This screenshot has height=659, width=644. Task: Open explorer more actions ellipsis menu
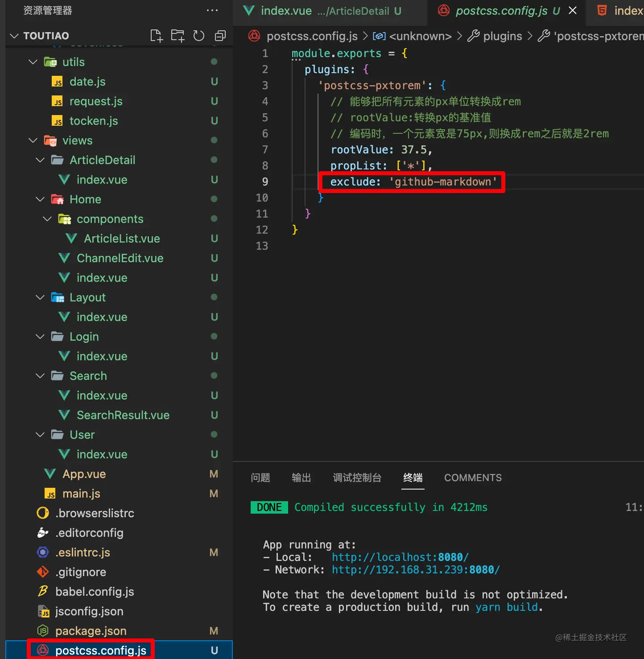click(212, 10)
